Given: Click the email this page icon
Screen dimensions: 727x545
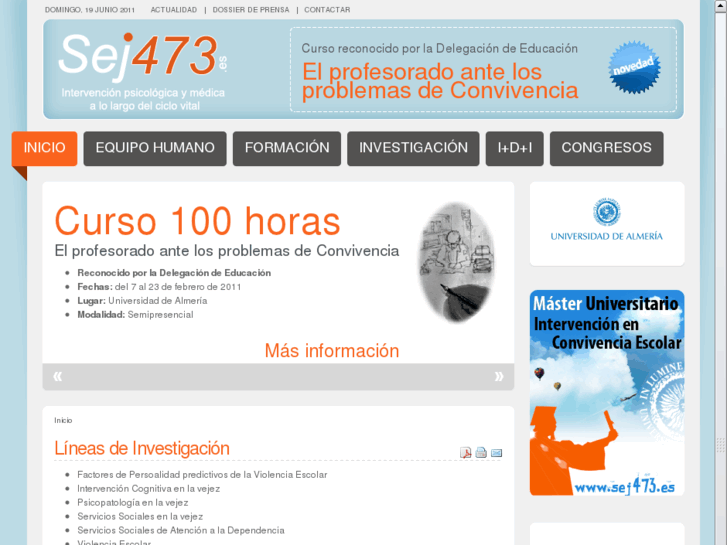Looking at the screenshot, I should (x=496, y=452).
